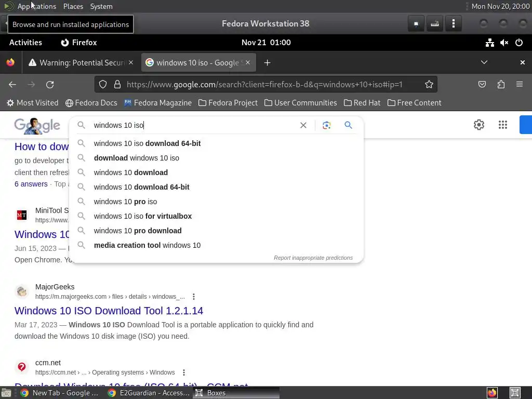The height and width of the screenshot is (399, 532).
Task: Close the Warning: Potential Security tab
Action: (131, 62)
